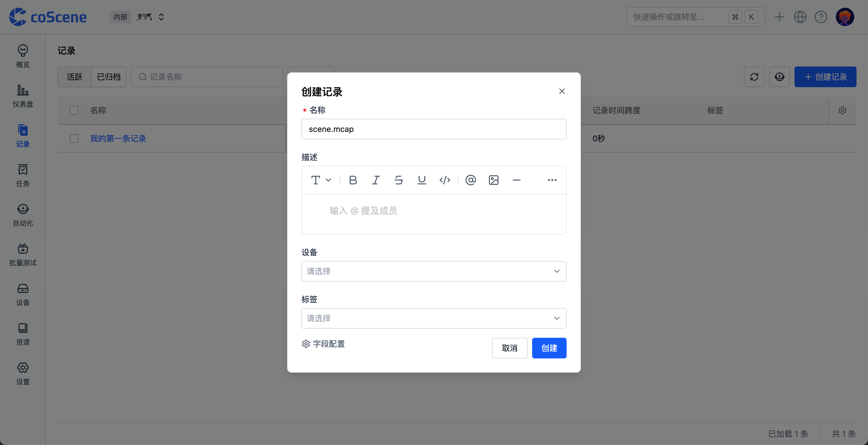
Task: Insert a horizontal divider in the description
Action: 517,180
